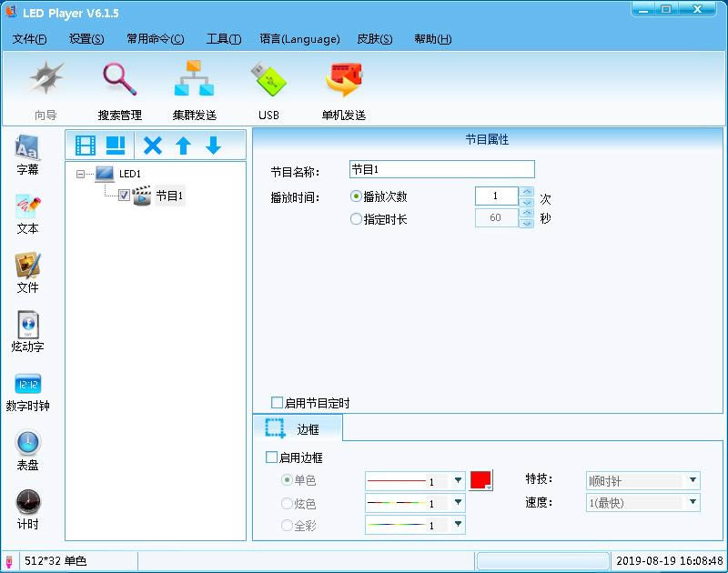
Task: Move item up with arrow
Action: (x=183, y=146)
